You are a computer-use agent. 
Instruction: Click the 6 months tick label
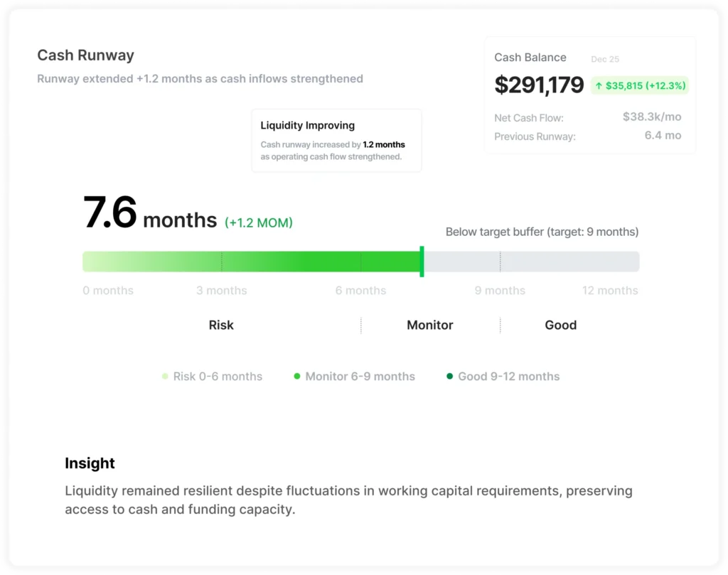click(x=360, y=291)
